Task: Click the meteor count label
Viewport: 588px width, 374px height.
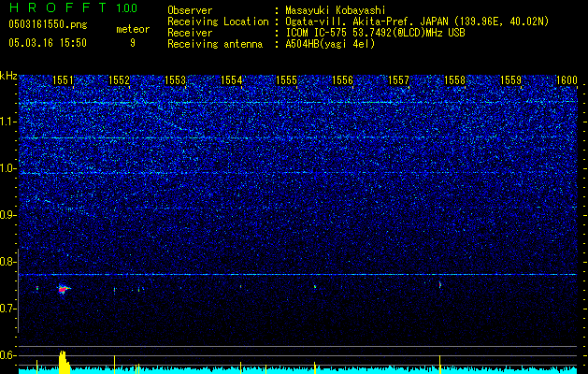Action: point(133,29)
